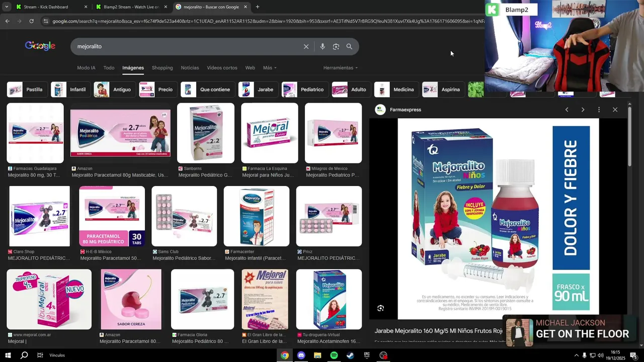Viewport: 644px width, 362px height.
Task: Open Google Lens image search icon
Action: [336, 47]
